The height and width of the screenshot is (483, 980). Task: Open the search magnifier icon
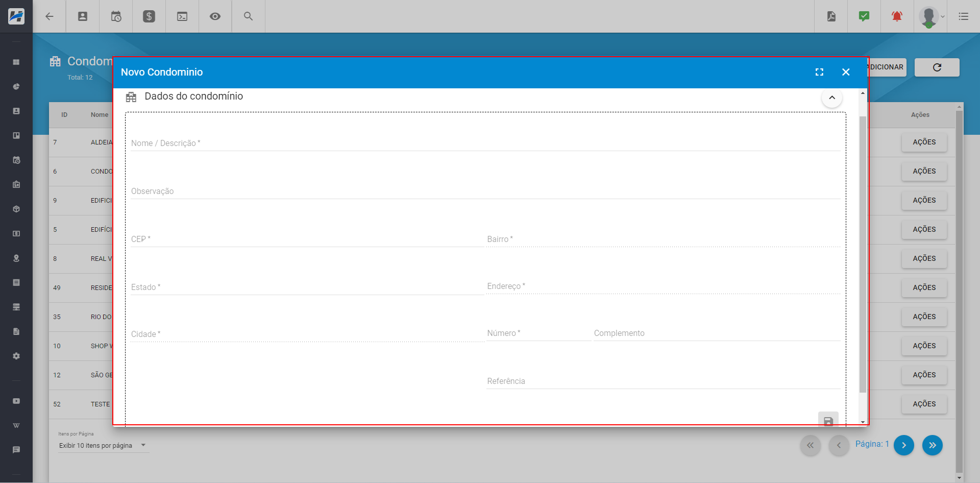tap(249, 16)
